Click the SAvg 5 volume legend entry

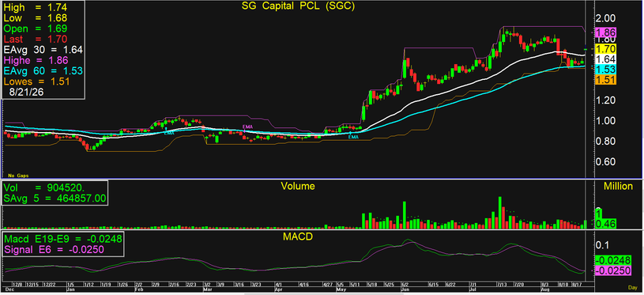pos(55,199)
